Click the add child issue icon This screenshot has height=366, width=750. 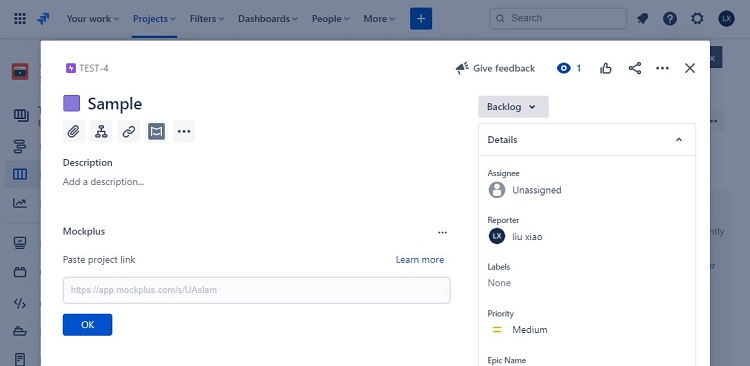coord(101,131)
